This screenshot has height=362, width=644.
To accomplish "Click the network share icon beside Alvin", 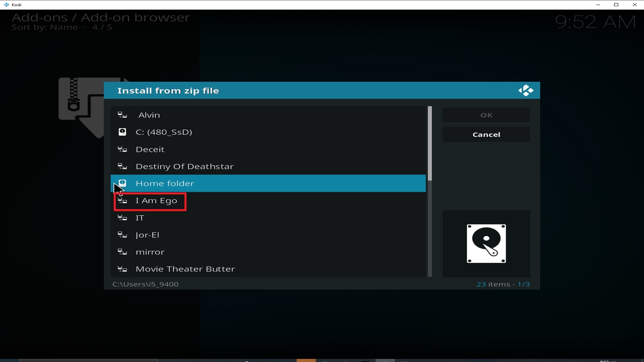I will point(122,115).
